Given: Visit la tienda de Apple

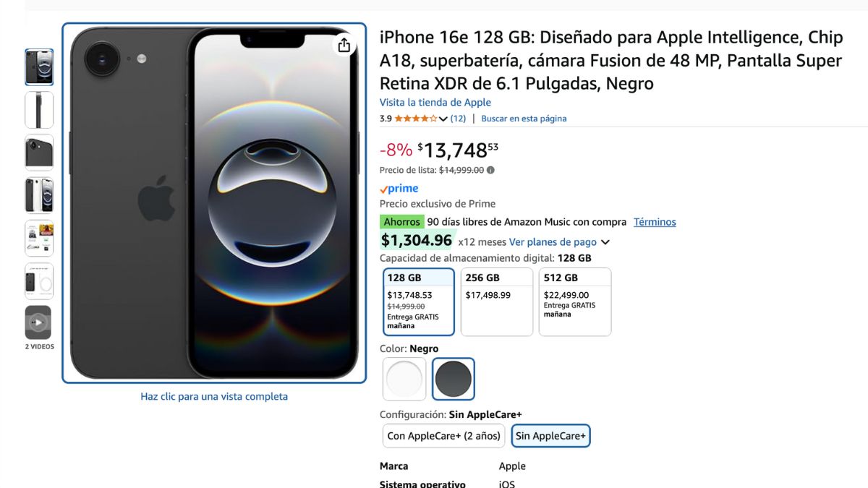Looking at the screenshot, I should (x=435, y=103).
